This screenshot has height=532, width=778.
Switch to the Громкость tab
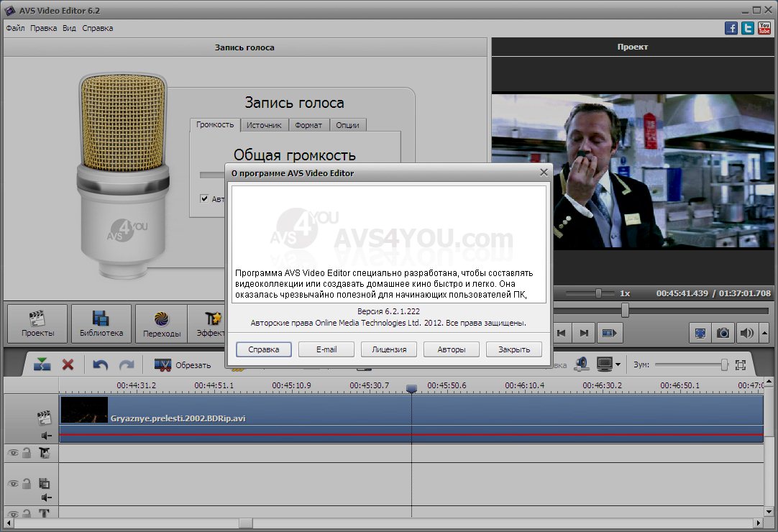(x=215, y=124)
